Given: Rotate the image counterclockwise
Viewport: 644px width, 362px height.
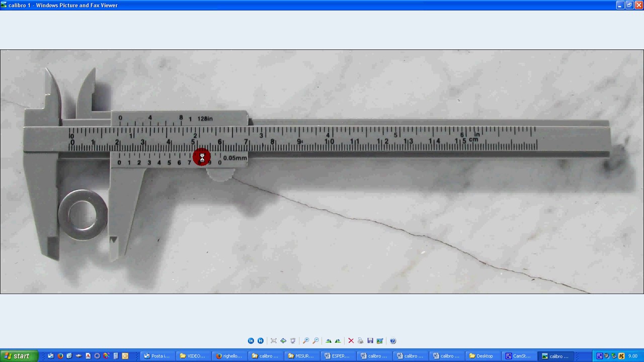Looking at the screenshot, I should point(338,341).
